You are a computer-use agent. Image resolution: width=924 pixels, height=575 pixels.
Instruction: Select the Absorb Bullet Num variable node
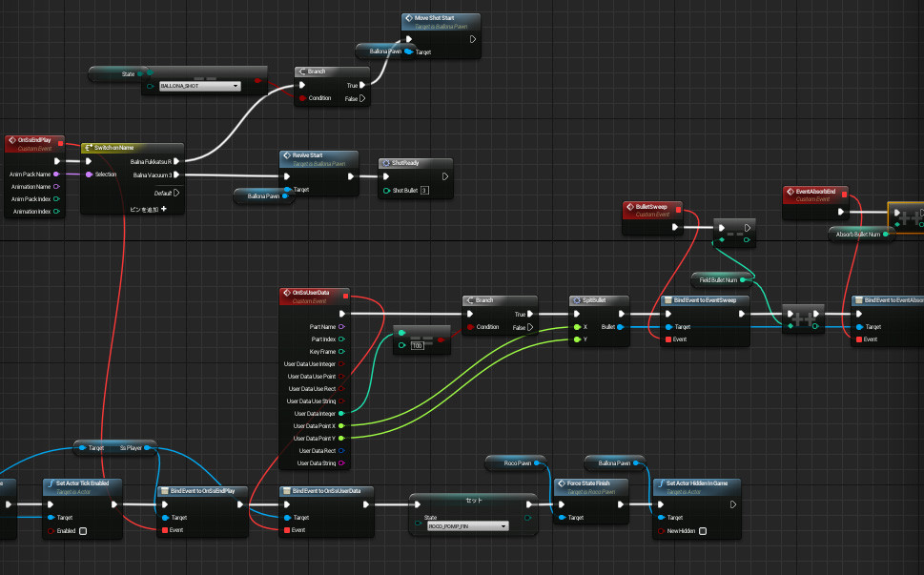pyautogui.click(x=861, y=235)
